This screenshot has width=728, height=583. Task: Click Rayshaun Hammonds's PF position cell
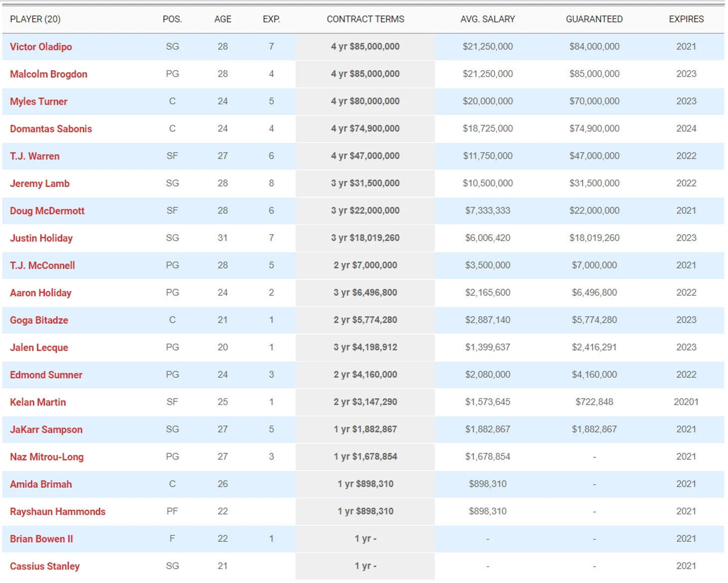(172, 512)
